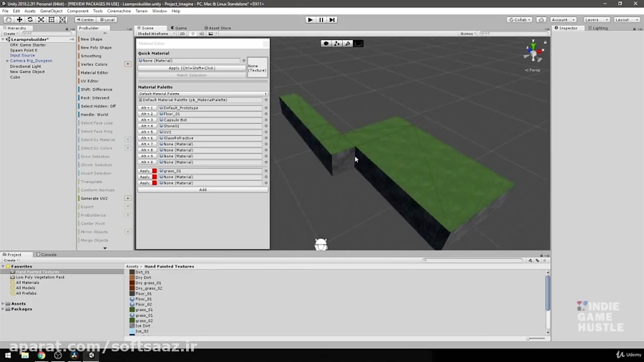Open the Gizmos dropdown

click(468, 34)
